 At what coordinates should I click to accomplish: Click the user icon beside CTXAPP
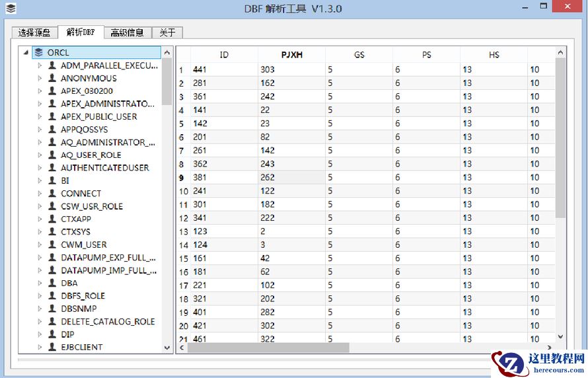[52, 219]
